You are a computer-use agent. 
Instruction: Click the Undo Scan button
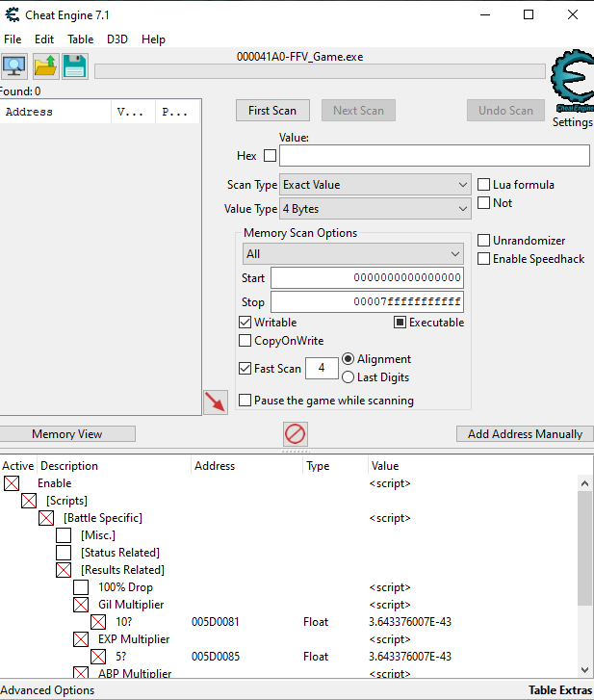(505, 111)
